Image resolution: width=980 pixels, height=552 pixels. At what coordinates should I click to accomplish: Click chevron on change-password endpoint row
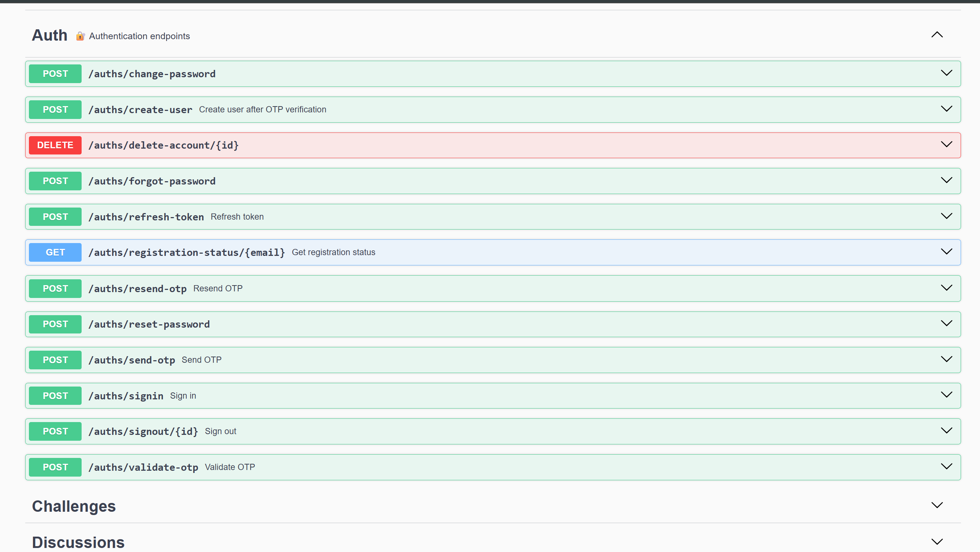[946, 73]
